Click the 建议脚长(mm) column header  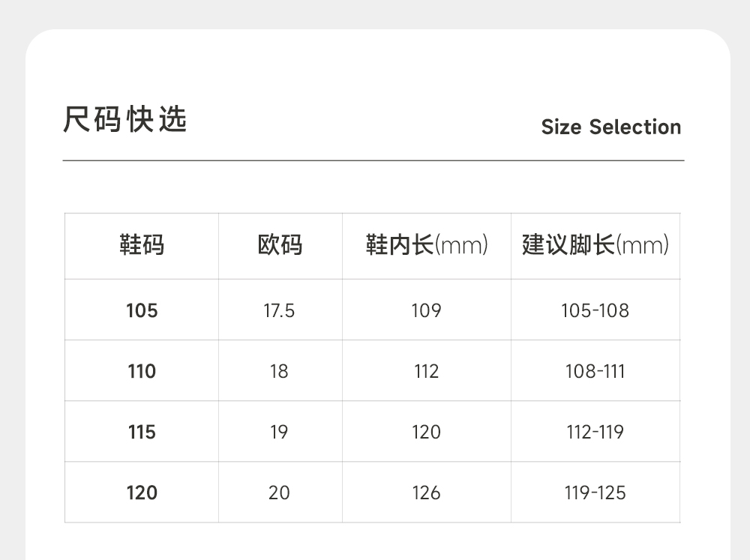[595, 245]
